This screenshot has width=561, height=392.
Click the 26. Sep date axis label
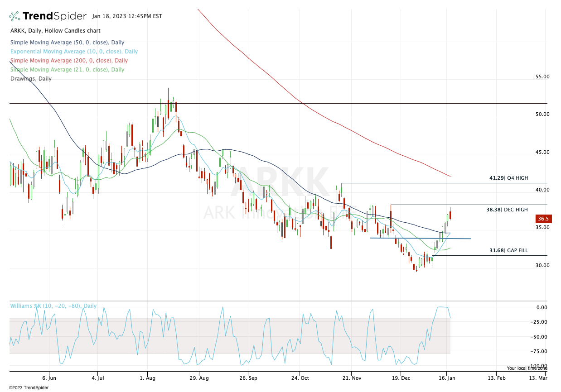[x=249, y=378]
